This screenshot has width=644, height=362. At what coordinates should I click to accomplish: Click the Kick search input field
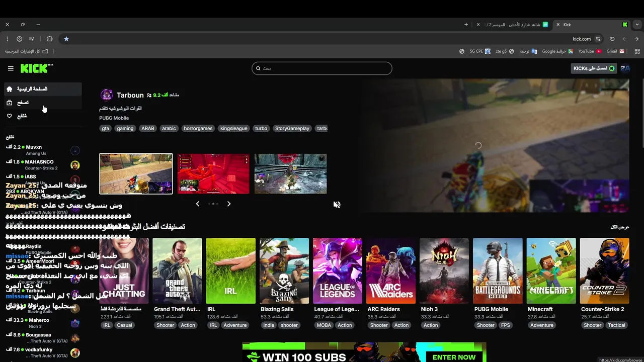[x=322, y=68]
